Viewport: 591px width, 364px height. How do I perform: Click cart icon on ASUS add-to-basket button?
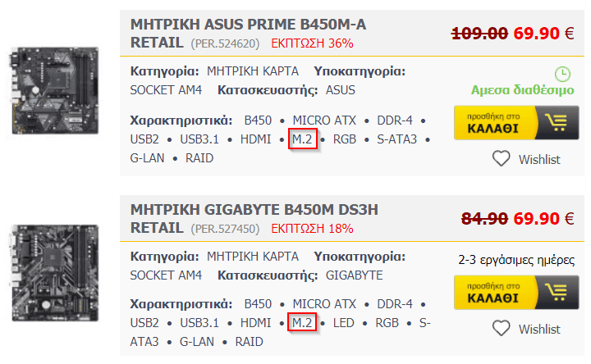tap(556, 123)
